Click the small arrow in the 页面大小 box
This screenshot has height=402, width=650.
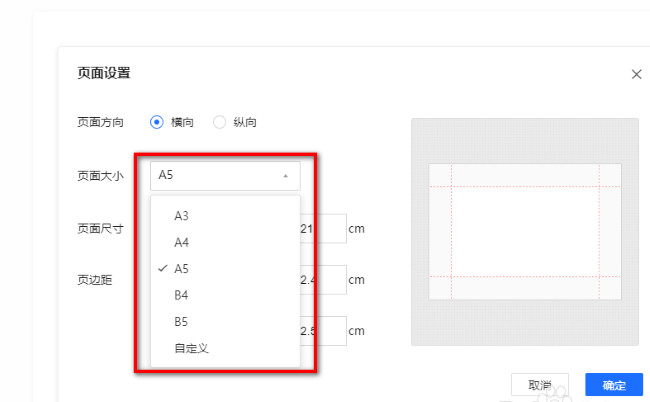coord(285,176)
